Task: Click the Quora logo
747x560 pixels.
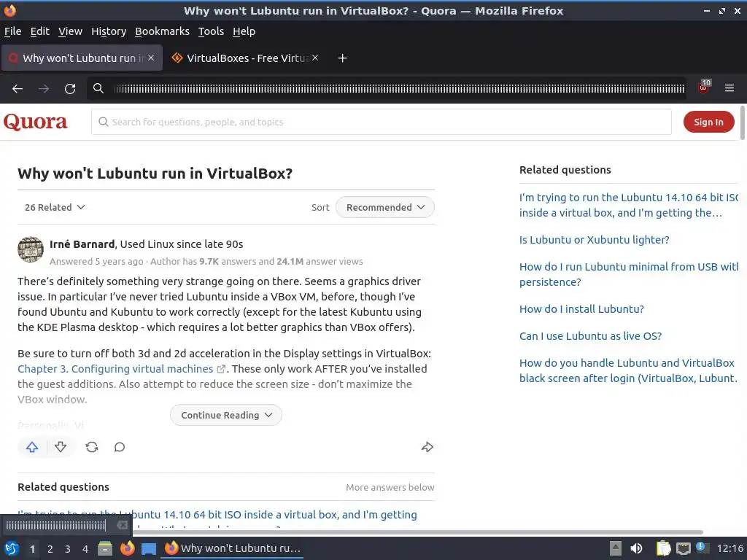Action: (35, 122)
